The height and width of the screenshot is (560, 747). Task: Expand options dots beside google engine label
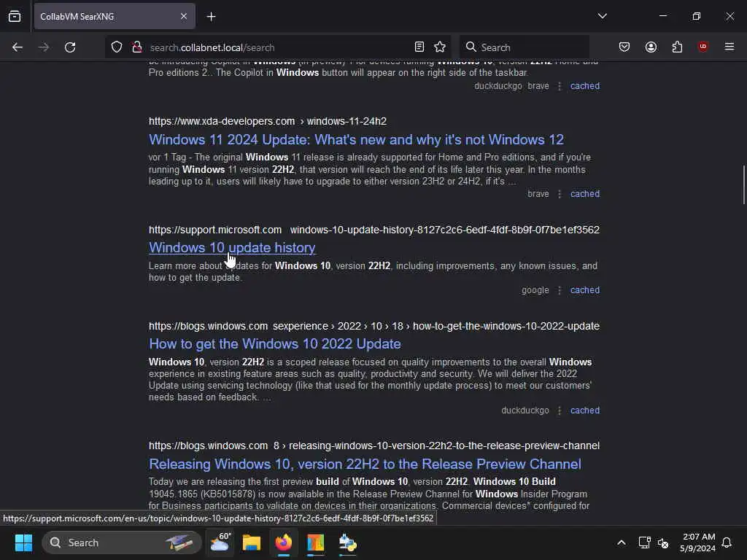coord(560,290)
